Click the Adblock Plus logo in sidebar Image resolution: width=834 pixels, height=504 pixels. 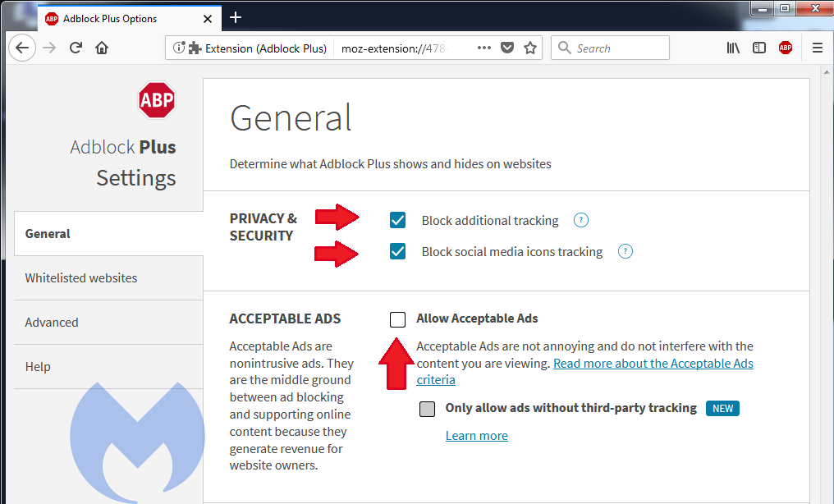pos(156,100)
